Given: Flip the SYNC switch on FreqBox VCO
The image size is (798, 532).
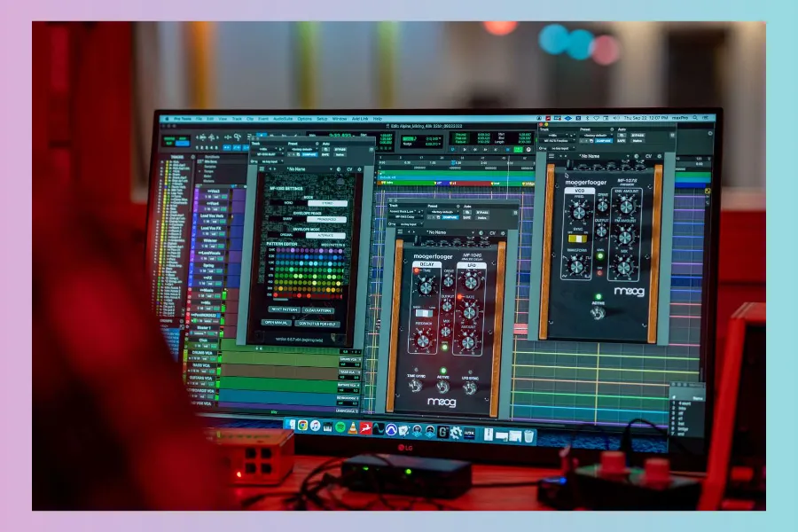Looking at the screenshot, I should (x=577, y=239).
